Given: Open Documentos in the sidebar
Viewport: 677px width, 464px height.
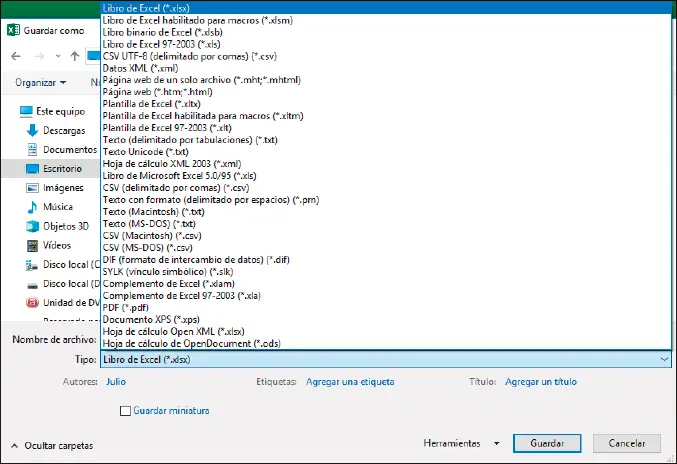Looking at the screenshot, I should click(x=70, y=149).
